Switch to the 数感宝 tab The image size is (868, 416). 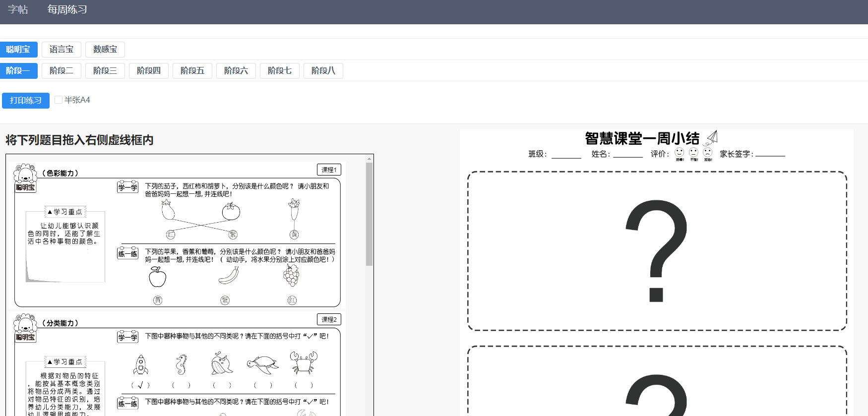105,50
